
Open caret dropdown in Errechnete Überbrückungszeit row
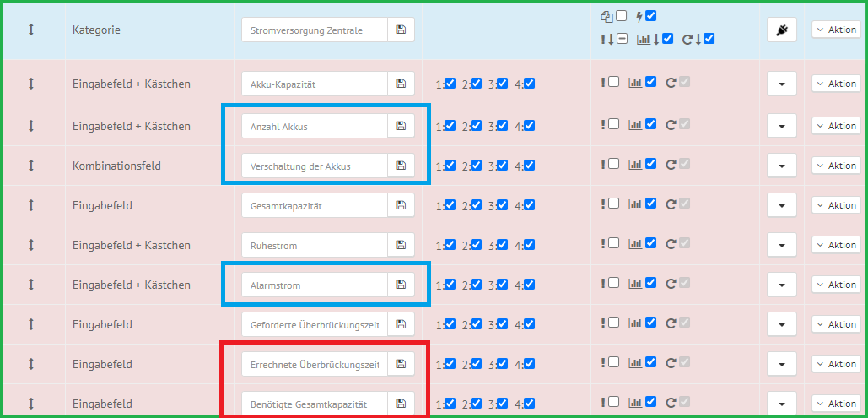pos(782,364)
